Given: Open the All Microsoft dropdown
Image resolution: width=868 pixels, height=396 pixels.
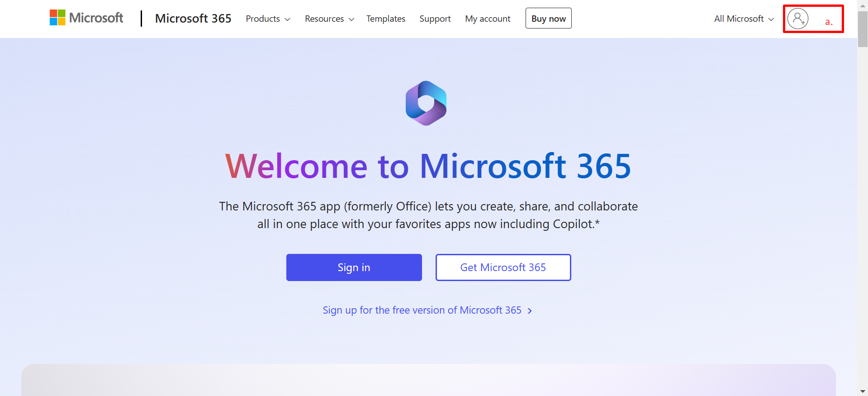Looking at the screenshot, I should tap(744, 19).
